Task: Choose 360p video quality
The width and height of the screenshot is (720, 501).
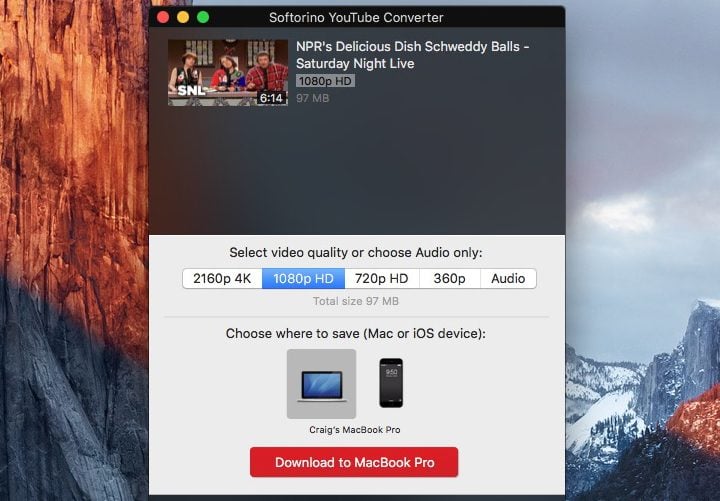Action: [450, 279]
